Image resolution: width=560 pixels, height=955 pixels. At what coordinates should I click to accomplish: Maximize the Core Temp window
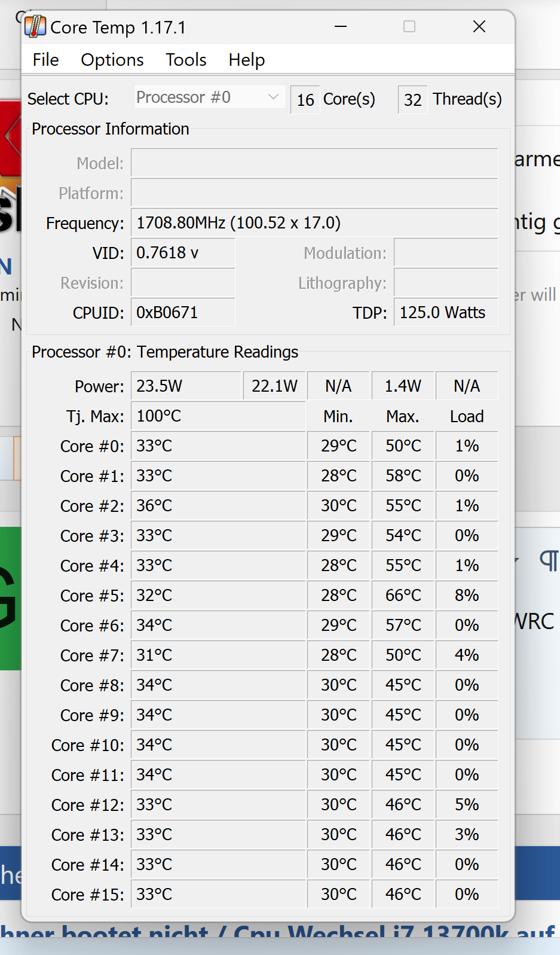point(409,27)
